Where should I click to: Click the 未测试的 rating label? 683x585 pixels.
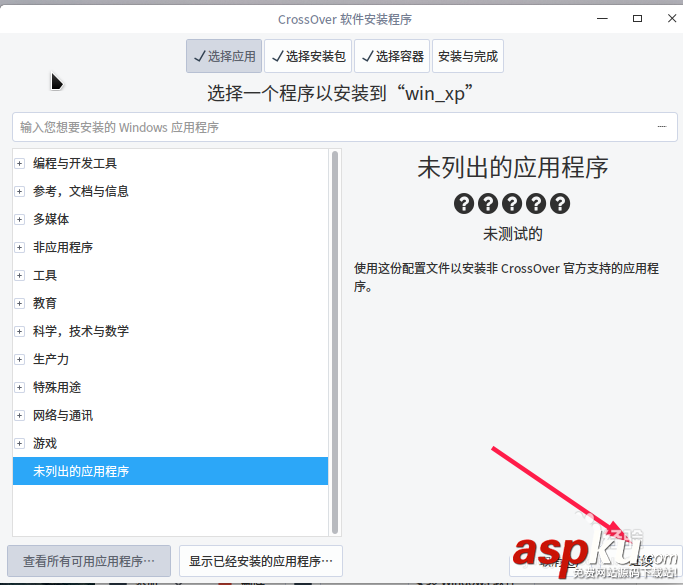click(513, 234)
